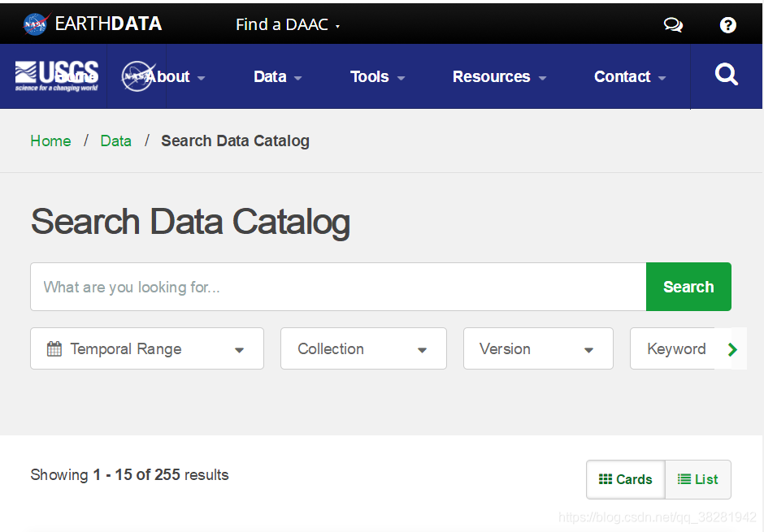Click calendar icon in Temporal Range
764x532 pixels.
click(54, 349)
